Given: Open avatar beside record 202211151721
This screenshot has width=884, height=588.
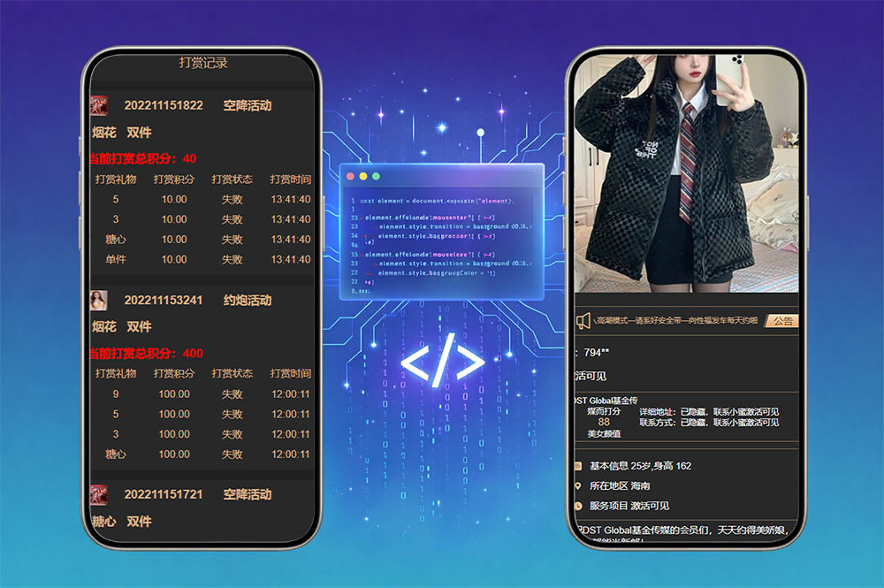Looking at the screenshot, I should (99, 495).
